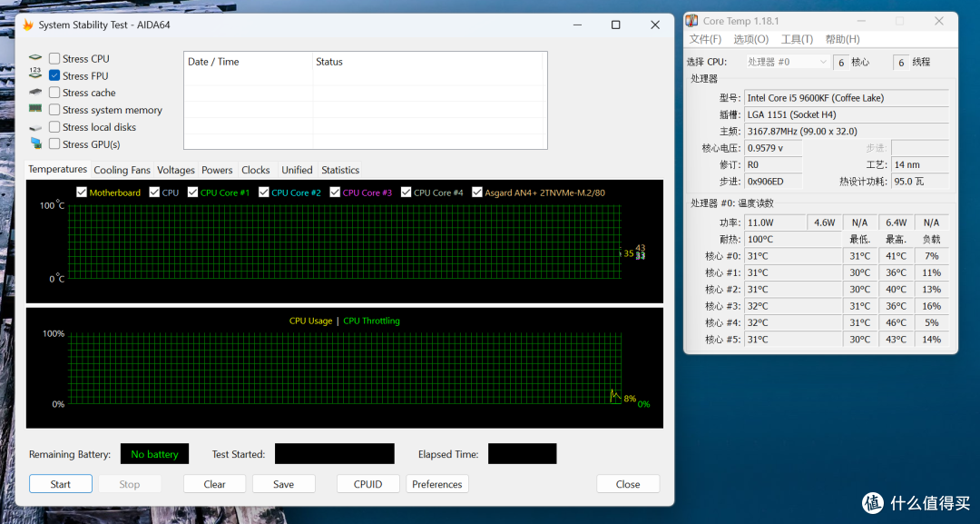Maximize the AIDA64 System Stability Test window
This screenshot has height=524, width=980.
pos(615,25)
